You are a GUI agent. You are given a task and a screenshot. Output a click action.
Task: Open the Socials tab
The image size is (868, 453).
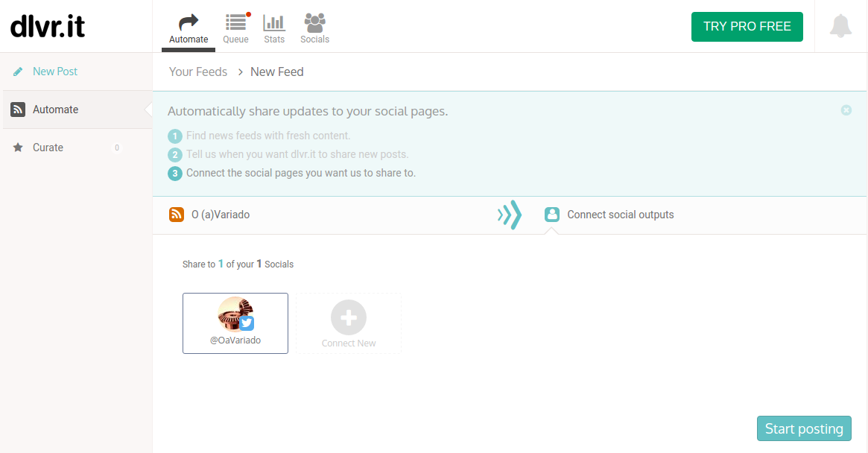tap(314, 28)
